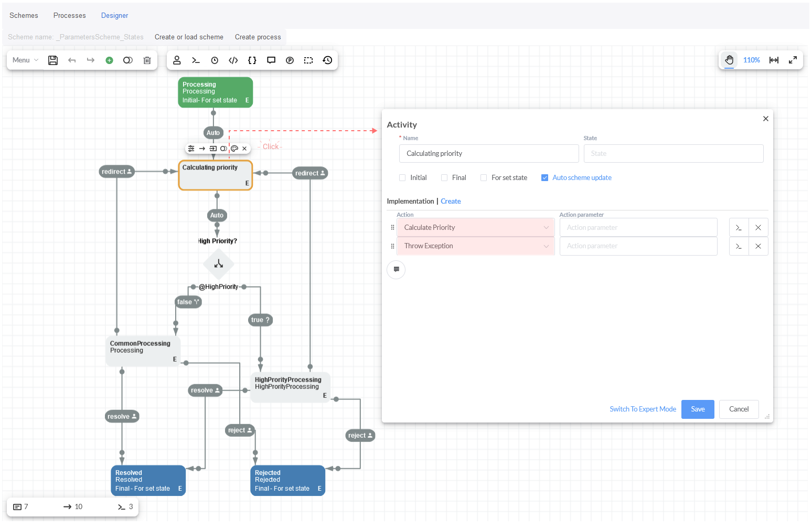Image resolution: width=812 pixels, height=528 pixels.
Task: Click the Switch To Expert Mode link
Action: point(643,409)
